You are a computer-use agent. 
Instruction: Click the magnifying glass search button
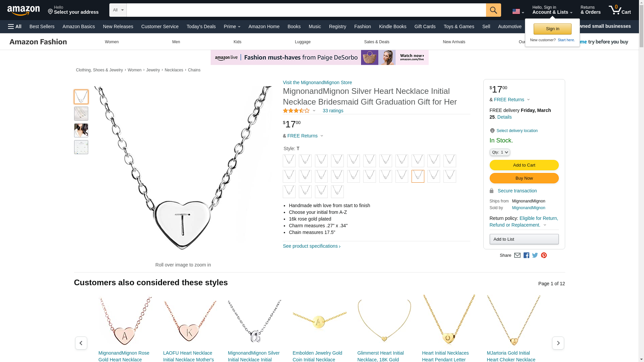pos(493,10)
